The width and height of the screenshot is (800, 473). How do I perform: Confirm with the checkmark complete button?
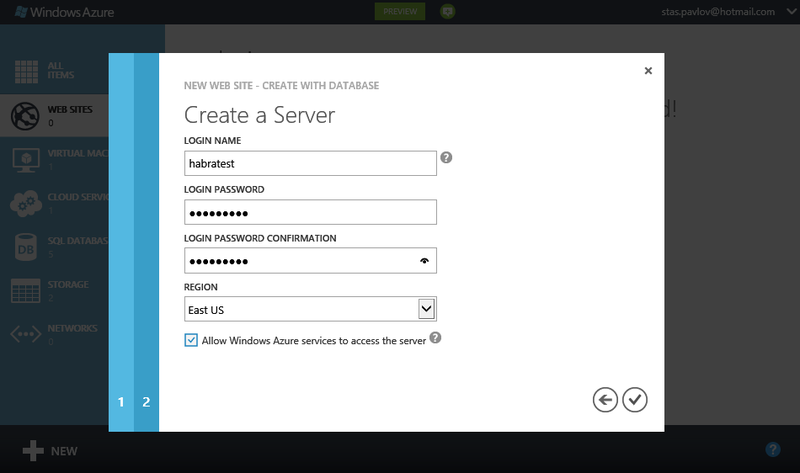(635, 400)
